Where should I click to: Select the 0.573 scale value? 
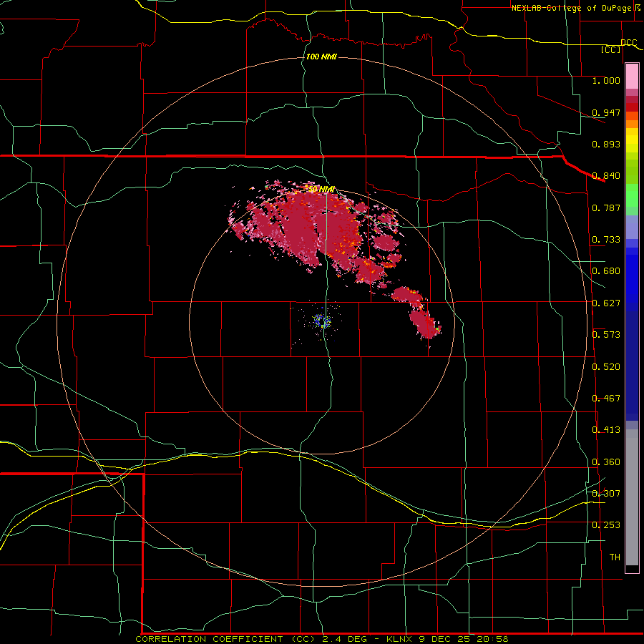606,335
